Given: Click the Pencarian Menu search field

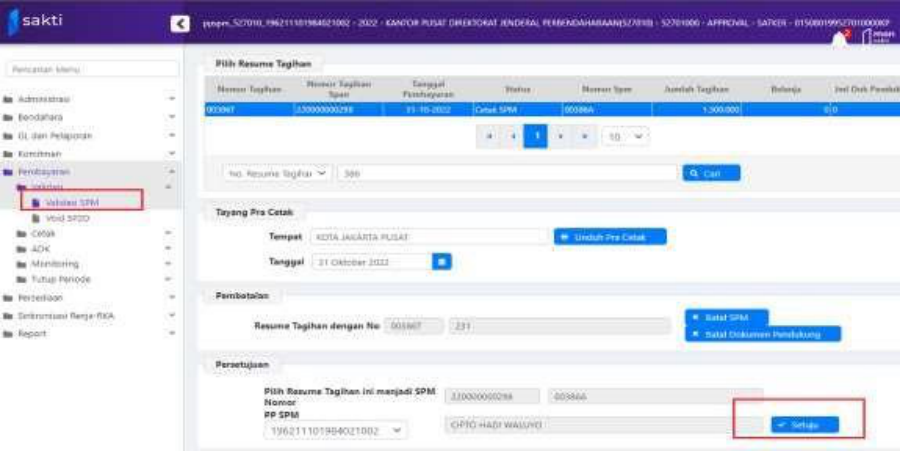Looking at the screenshot, I should point(92,70).
